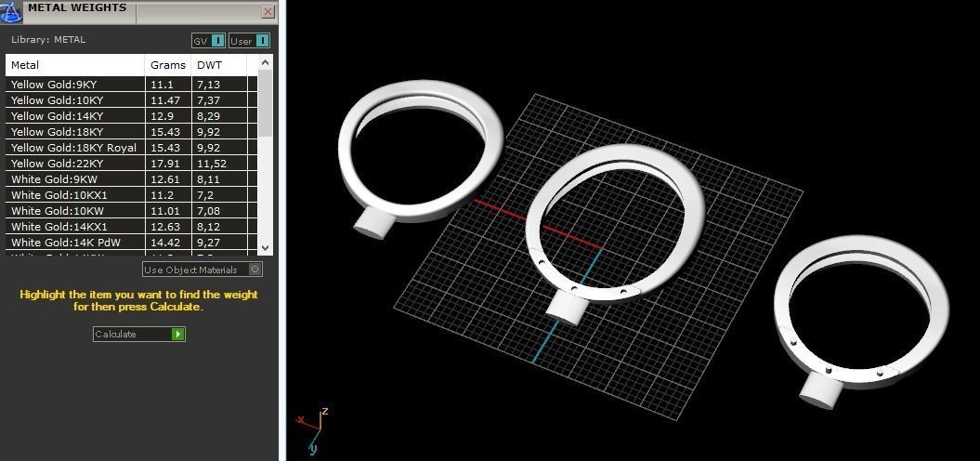Select the Yellow Gold:9KY row
The height and width of the screenshot is (461, 980).
click(131, 85)
